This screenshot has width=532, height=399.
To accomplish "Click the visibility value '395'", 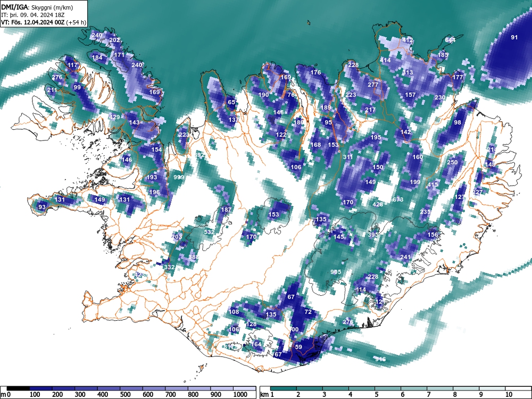I will (x=373, y=235).
